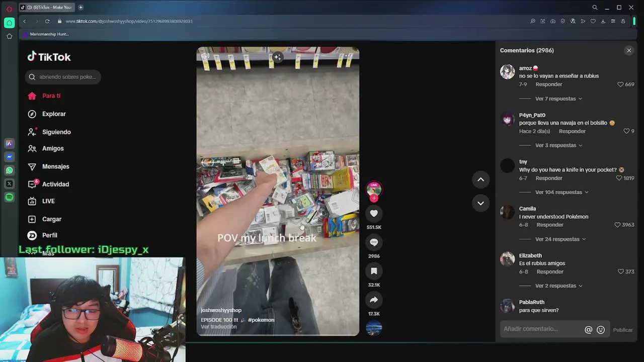The image size is (644, 362).
Task: Open Opera ad blocker shield icon
Action: point(563,21)
